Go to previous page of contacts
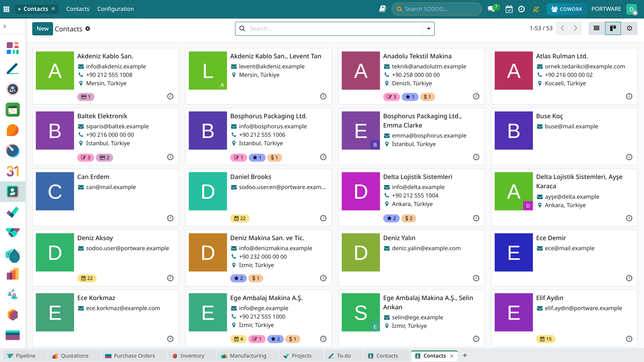The height and width of the screenshot is (362, 644). coord(562,28)
